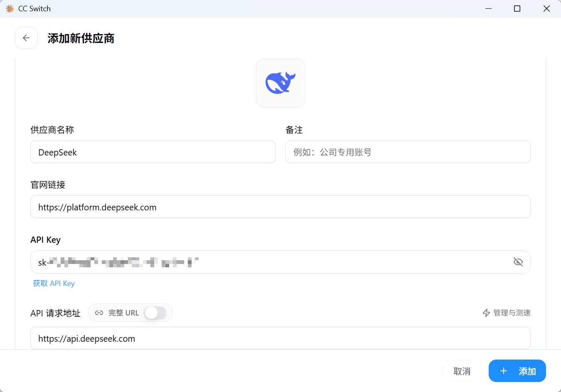Viewport: 561px width, 392px height.
Task: Toggle API key visibility eye icon
Action: coord(518,262)
